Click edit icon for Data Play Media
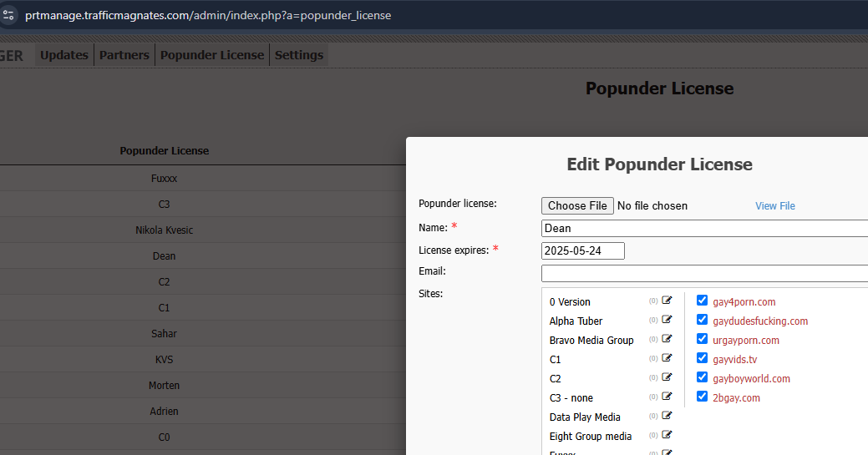The image size is (868, 455). tap(667, 416)
